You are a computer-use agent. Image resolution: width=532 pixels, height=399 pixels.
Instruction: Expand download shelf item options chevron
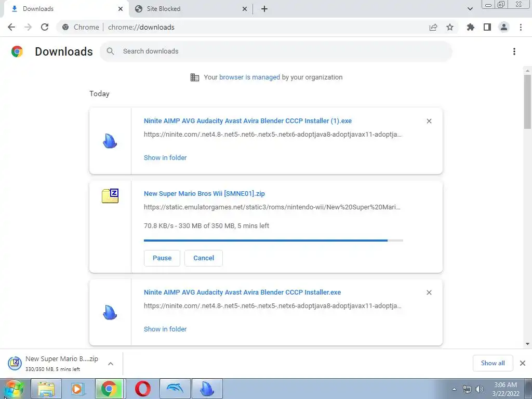point(111,364)
